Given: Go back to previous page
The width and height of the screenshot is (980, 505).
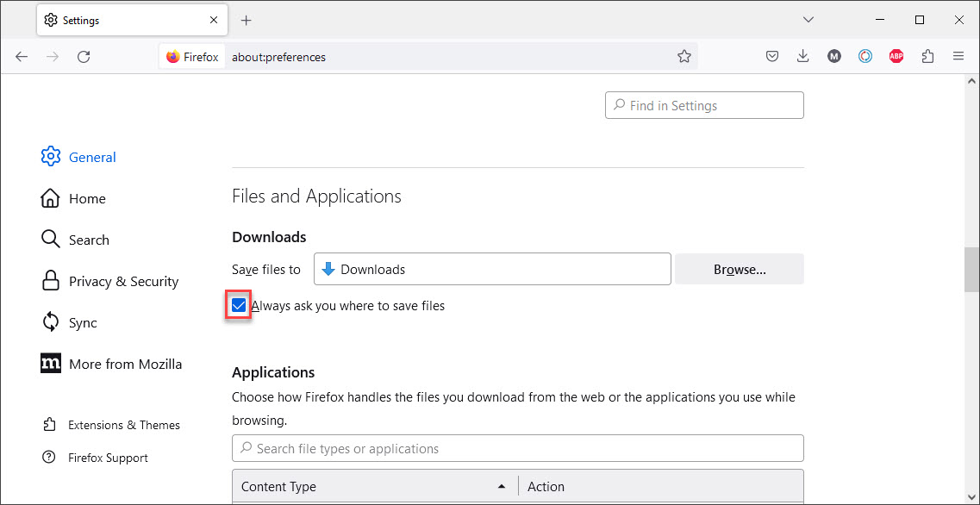Looking at the screenshot, I should pos(22,57).
